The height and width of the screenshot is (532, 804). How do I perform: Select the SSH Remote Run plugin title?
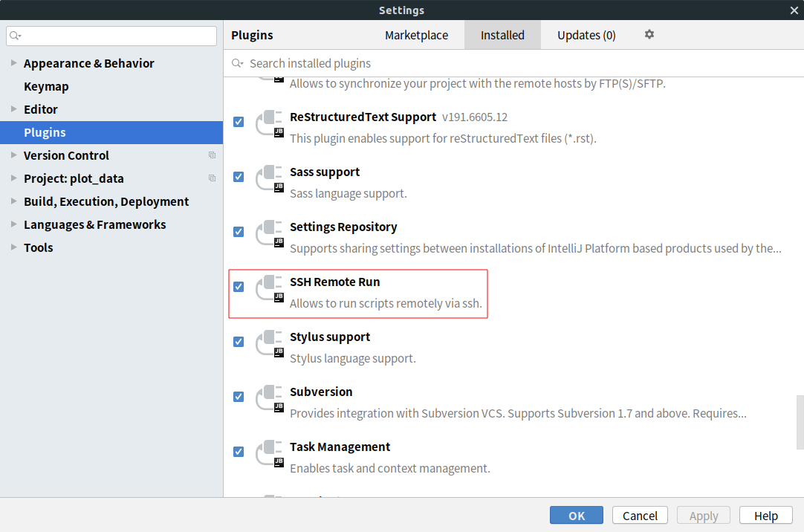335,282
